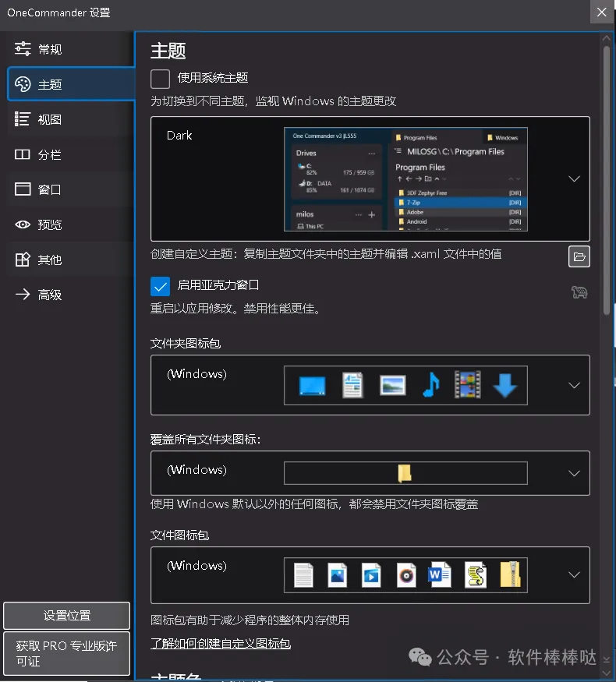Screen dimensions: 616x682
Task: Click the 主题 page heading
Action: pyautogui.click(x=168, y=51)
